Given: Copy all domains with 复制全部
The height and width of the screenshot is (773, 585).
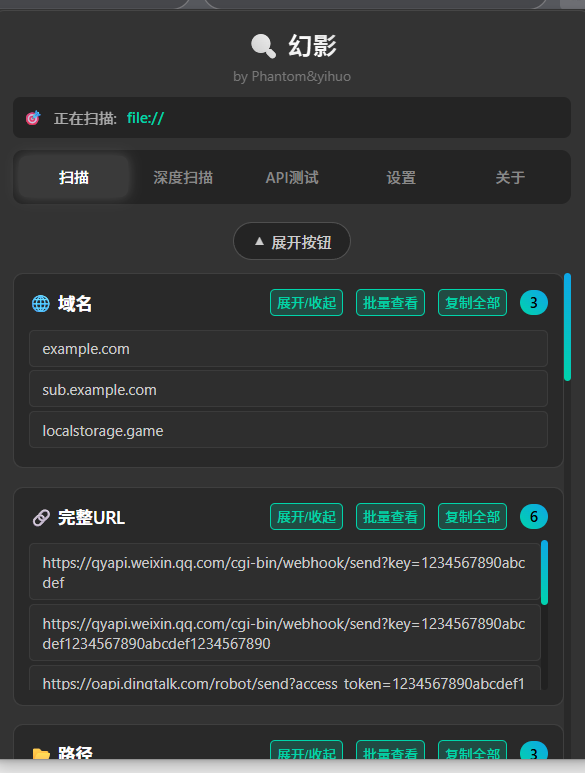Looking at the screenshot, I should click(x=473, y=302).
